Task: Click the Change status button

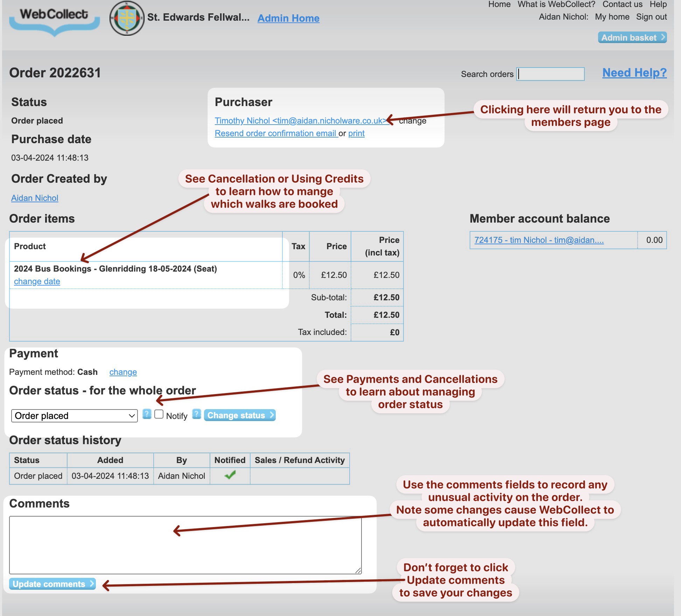Action: [240, 415]
